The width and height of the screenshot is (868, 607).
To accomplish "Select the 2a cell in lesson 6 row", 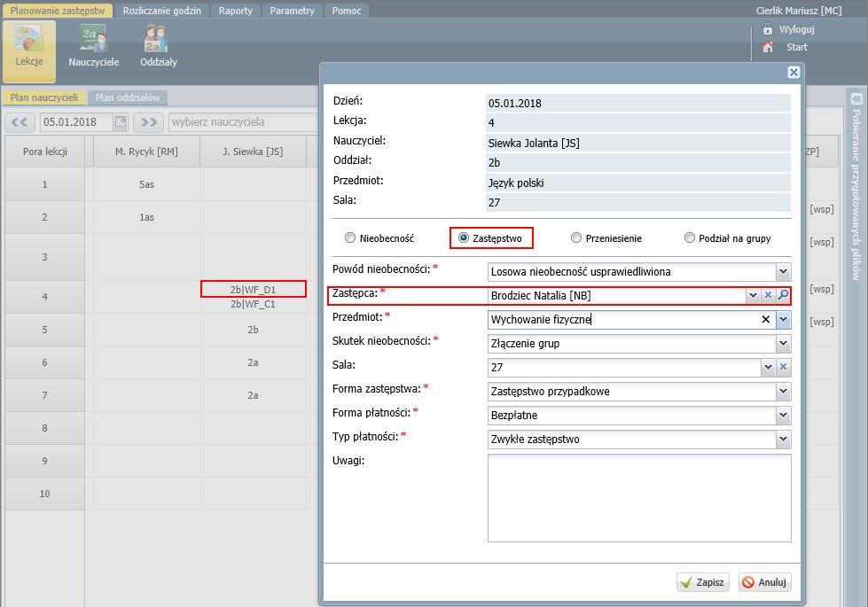I will (253, 362).
